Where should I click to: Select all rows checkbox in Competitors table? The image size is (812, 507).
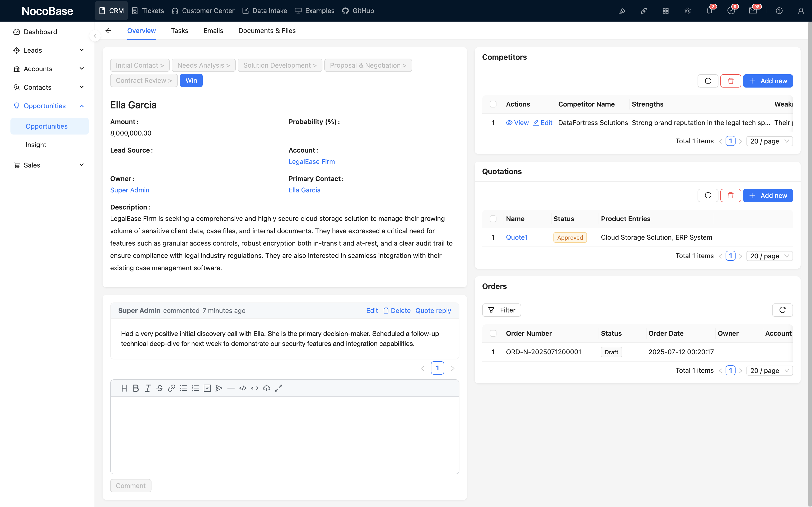[493, 104]
